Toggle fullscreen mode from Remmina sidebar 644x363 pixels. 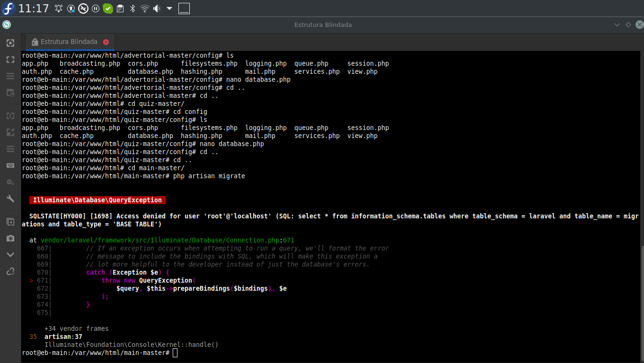pos(10,60)
